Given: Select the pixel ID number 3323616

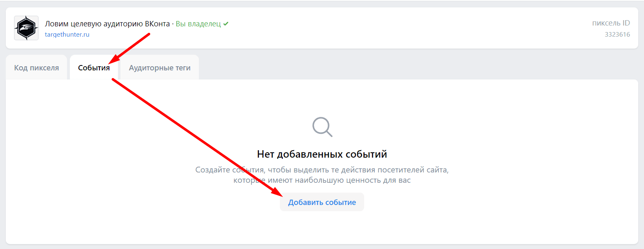Looking at the screenshot, I should [x=618, y=34].
